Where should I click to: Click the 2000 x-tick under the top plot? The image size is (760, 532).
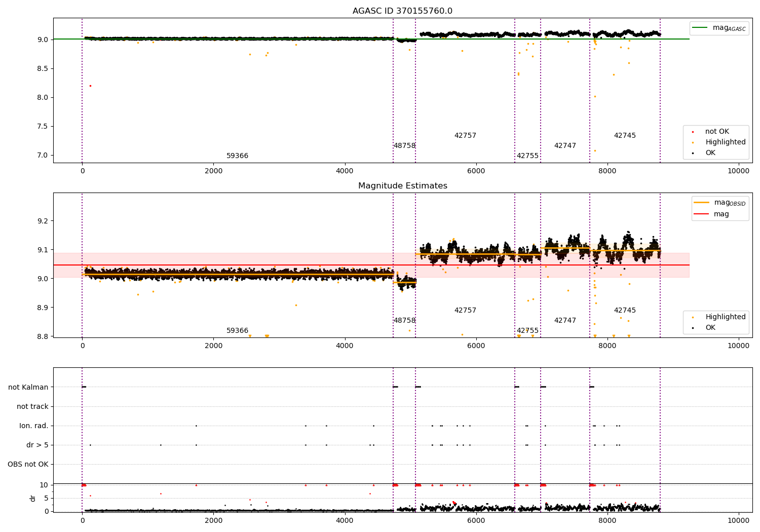[213, 171]
